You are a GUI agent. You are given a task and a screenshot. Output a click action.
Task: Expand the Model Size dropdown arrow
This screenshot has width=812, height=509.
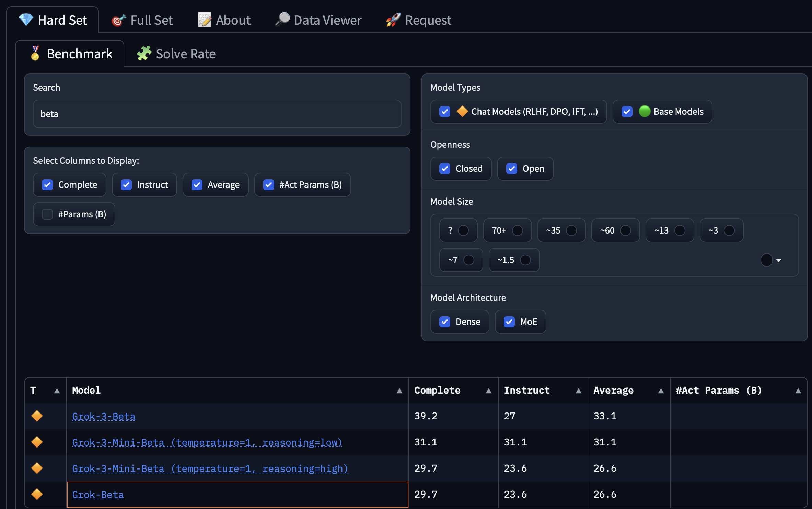click(779, 260)
